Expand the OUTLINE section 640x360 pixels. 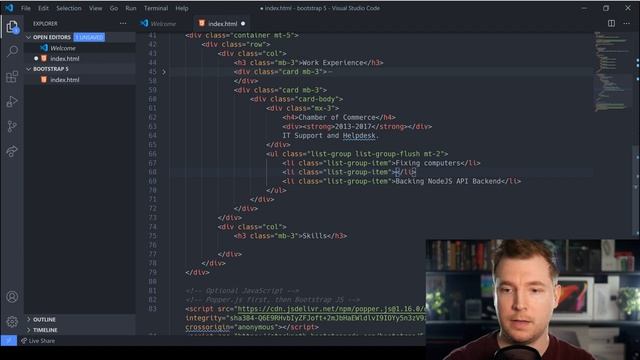coord(29,319)
